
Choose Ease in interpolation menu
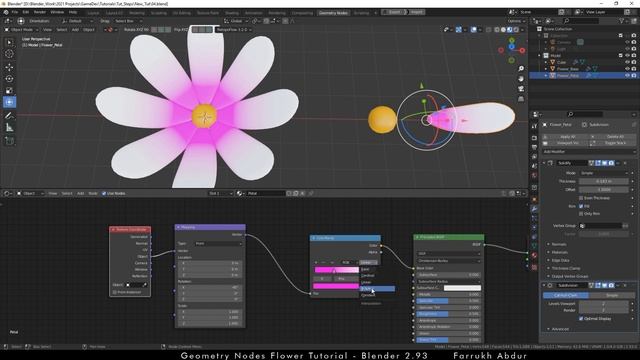pos(366,269)
